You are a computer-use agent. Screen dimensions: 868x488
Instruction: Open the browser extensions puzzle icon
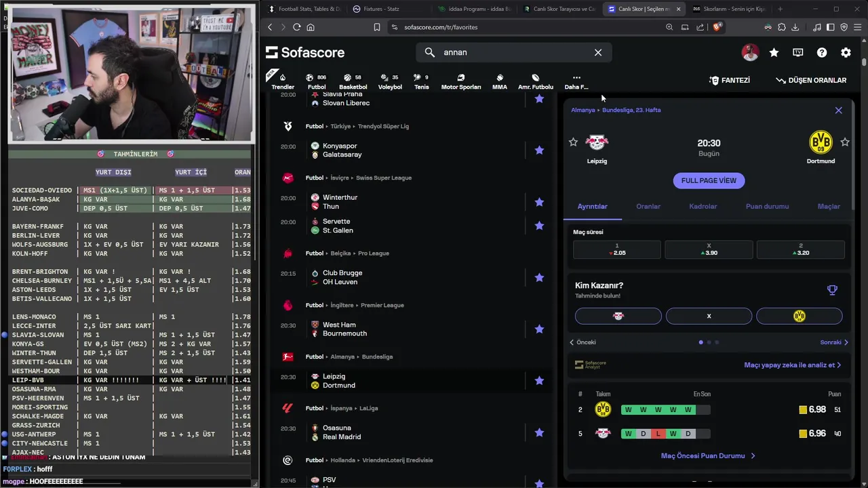point(782,27)
